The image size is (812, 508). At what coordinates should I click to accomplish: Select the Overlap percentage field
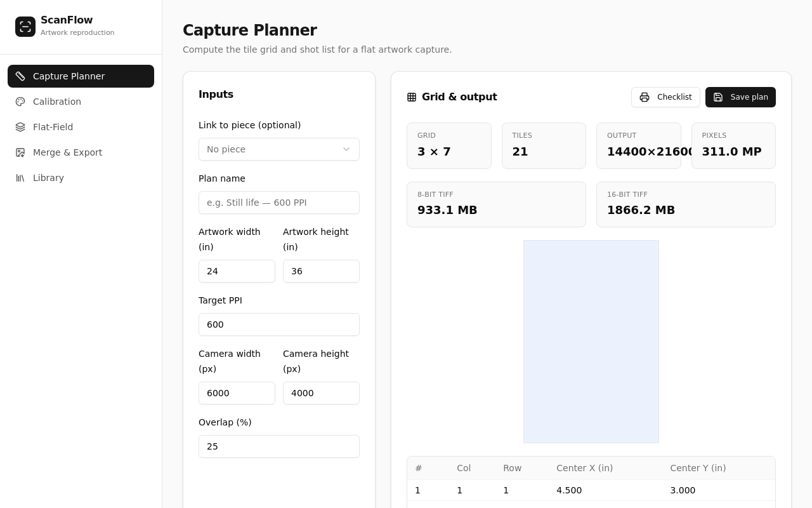(279, 446)
